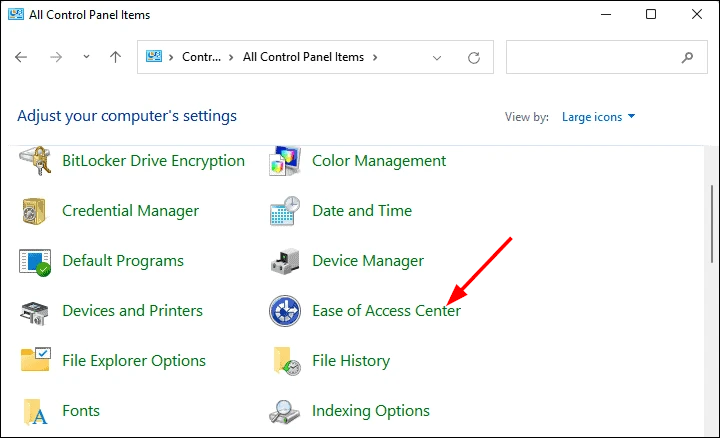Open the Color Management icon
This screenshot has height=438, width=720.
tap(285, 161)
